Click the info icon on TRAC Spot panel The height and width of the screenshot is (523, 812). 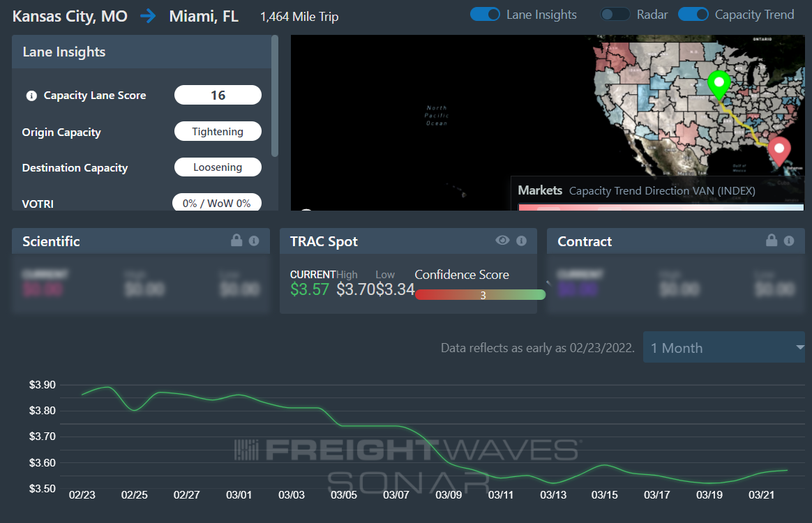click(522, 241)
